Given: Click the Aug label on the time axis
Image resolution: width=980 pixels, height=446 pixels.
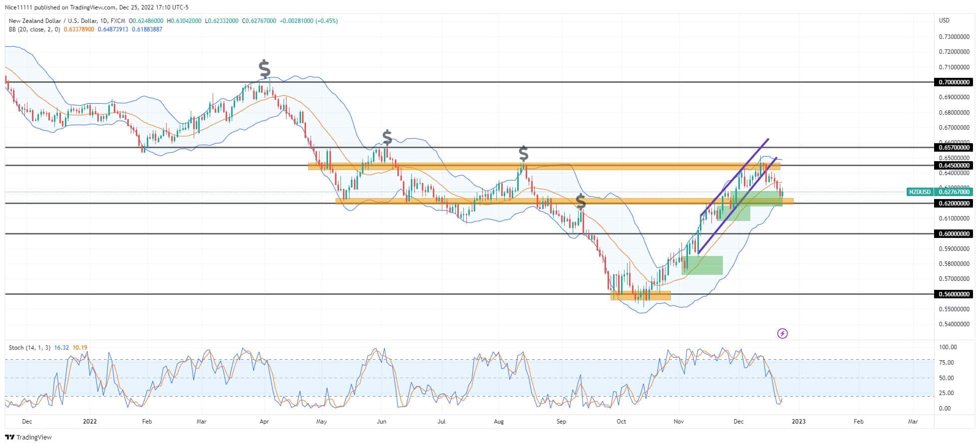Looking at the screenshot, I should click(499, 422).
